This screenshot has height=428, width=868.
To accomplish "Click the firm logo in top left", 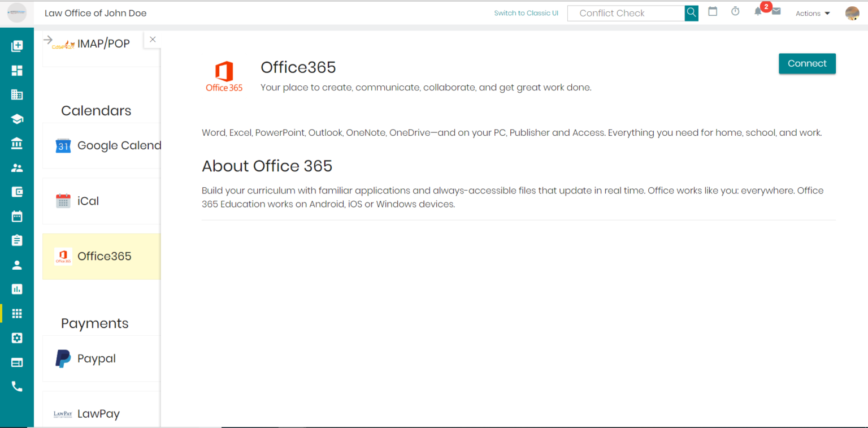I will [x=17, y=12].
